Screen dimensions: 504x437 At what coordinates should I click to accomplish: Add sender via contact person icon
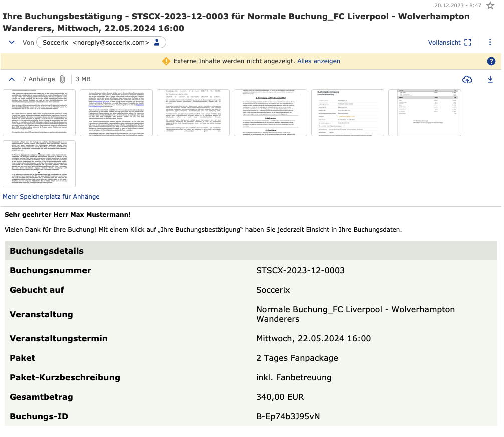(x=157, y=43)
